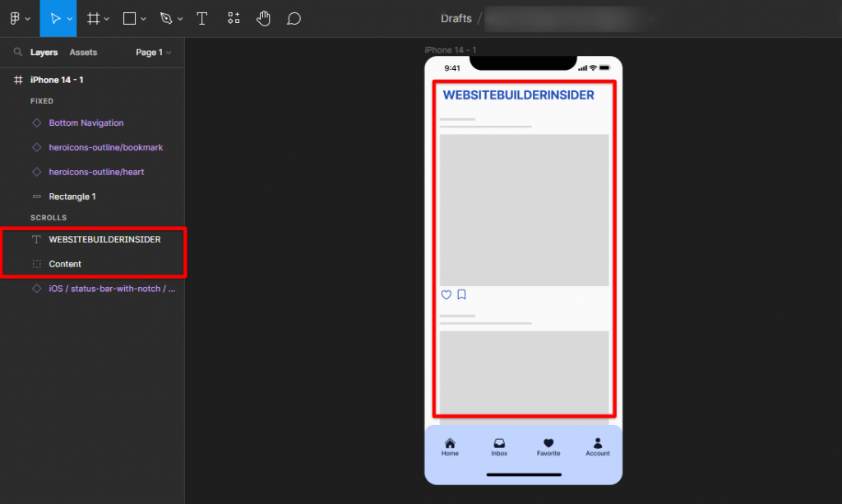Screen dimensions: 842x504
Task: Open the Shape tools dropdown arrow
Action: point(141,18)
